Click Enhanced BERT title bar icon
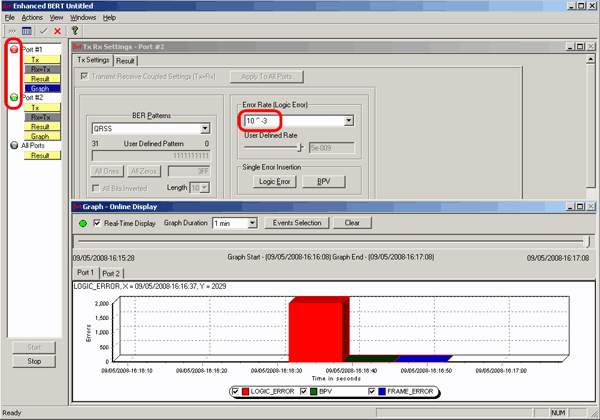This screenshot has width=600, height=420. 7,6
